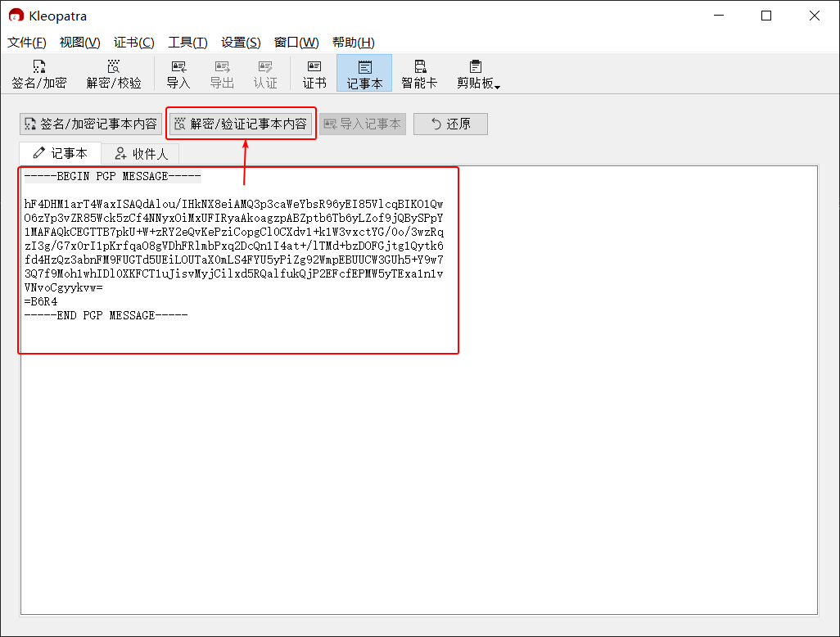Open the 窗口(W) menu

(296, 43)
